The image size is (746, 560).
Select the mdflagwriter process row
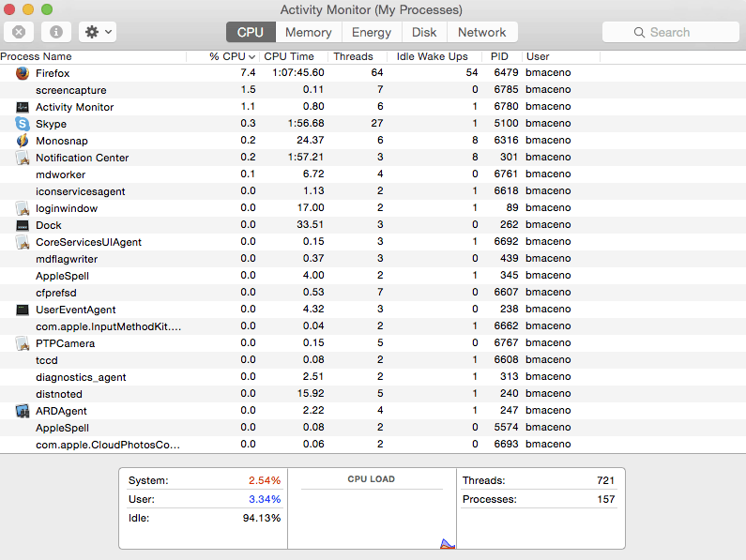tap(373, 259)
